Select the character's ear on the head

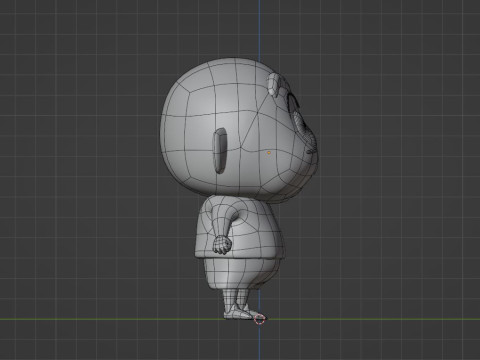(220, 151)
